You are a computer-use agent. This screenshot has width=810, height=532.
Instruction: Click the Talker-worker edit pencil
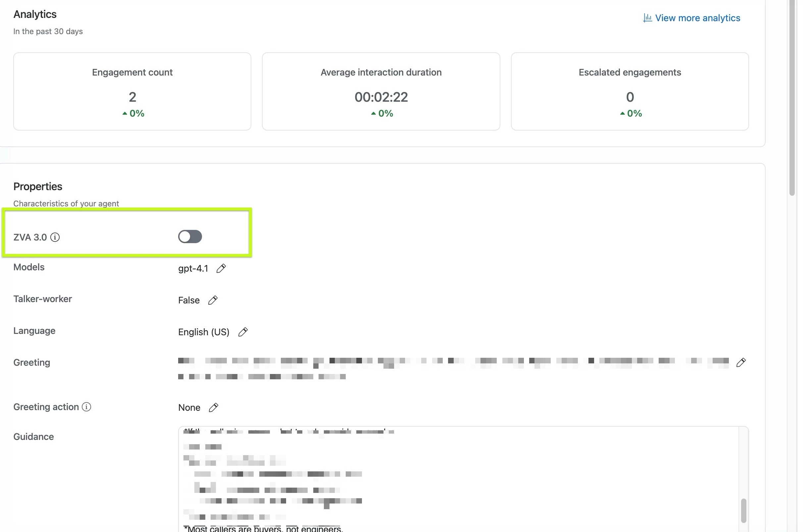(213, 300)
